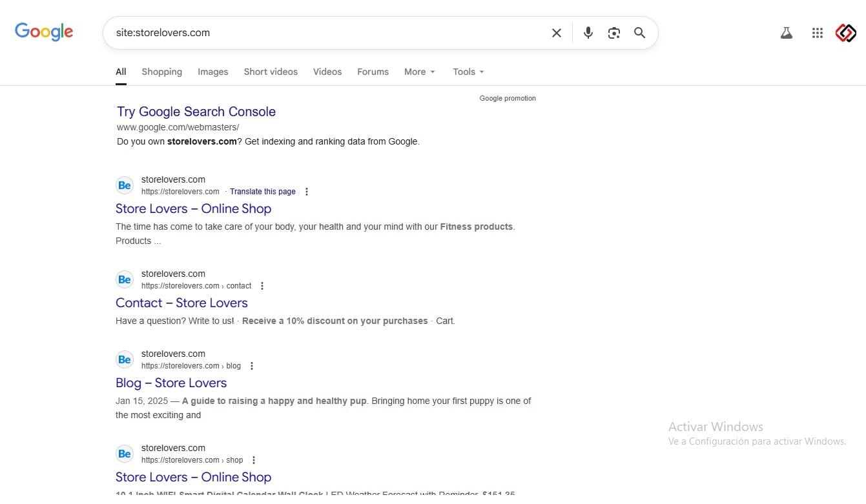Screen dimensions: 866x504
Task: Open Search Labs flask icon
Action: (x=786, y=33)
